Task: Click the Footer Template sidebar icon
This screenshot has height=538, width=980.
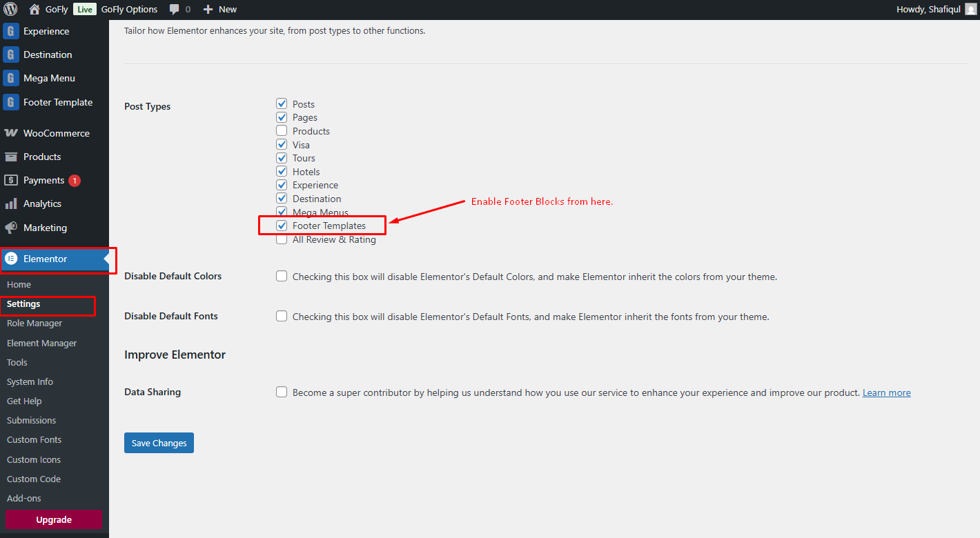Action: tap(10, 102)
